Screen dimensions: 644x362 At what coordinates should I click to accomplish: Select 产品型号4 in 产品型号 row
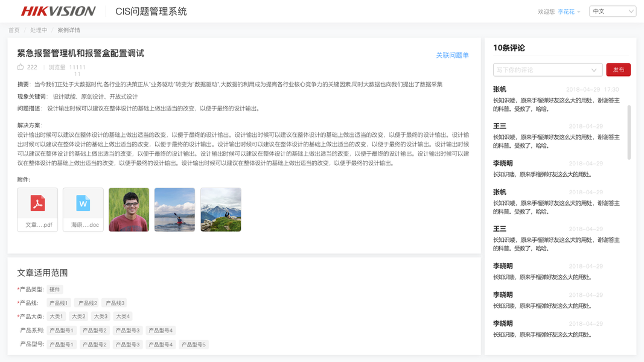tap(161, 345)
